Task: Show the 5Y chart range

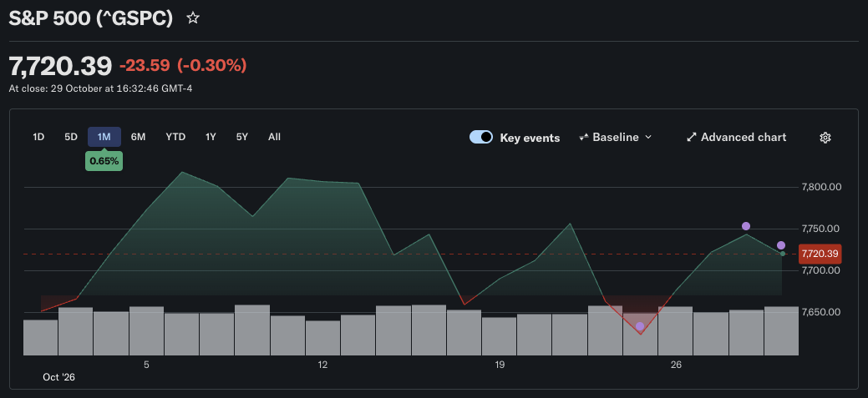Action: point(242,137)
